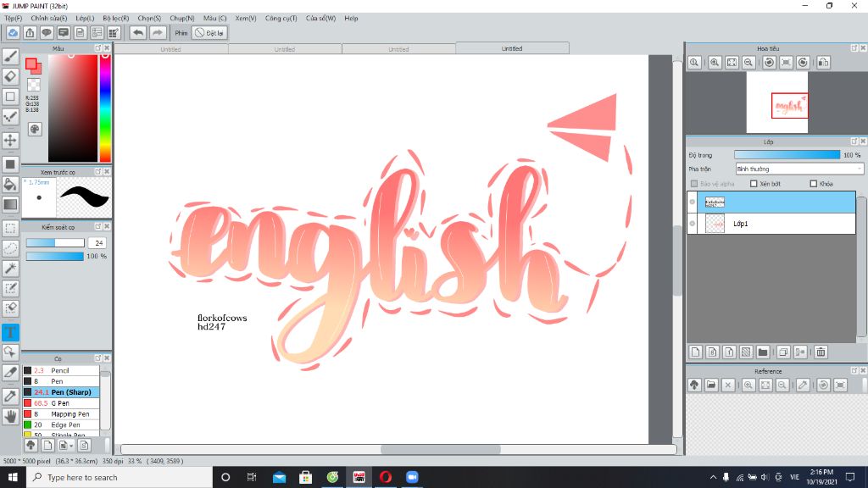
Task: Click the cloud save icon in toolbar
Action: 12,33
